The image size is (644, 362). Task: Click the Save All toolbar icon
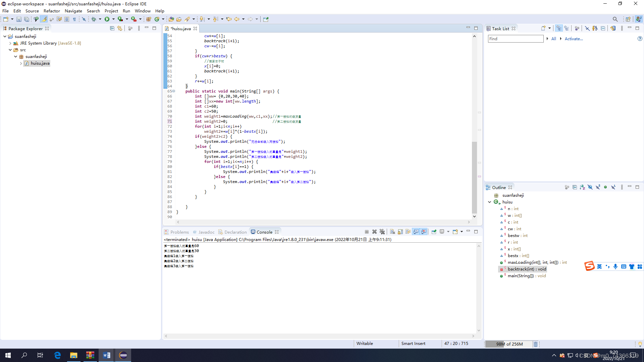pyautogui.click(x=26, y=19)
